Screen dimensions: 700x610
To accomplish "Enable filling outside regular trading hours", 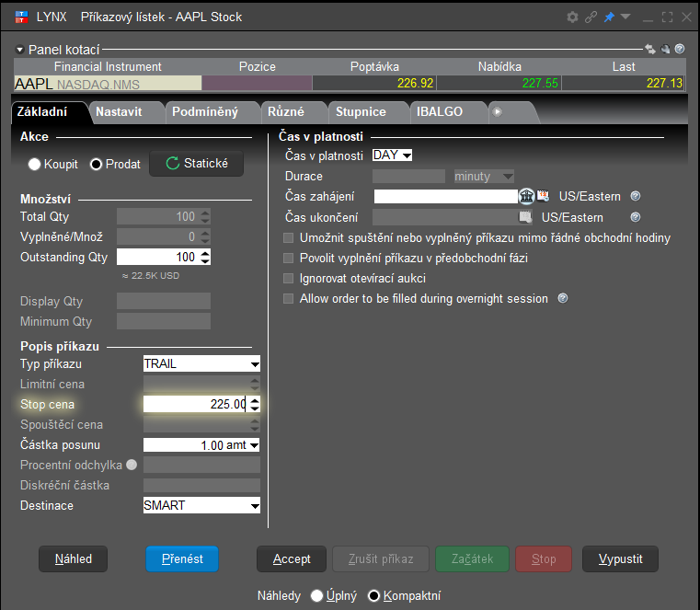I will point(289,237).
